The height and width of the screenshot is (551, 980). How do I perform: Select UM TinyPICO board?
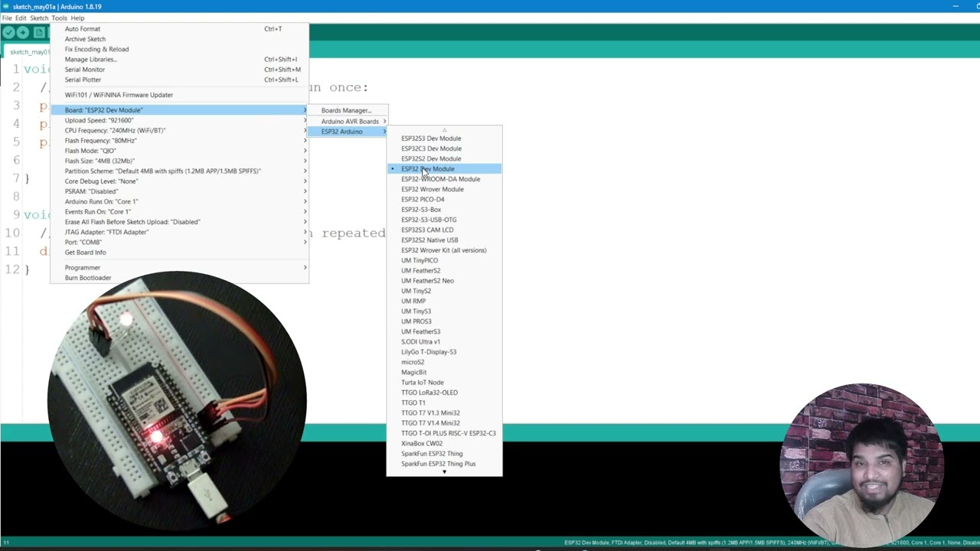(444, 260)
